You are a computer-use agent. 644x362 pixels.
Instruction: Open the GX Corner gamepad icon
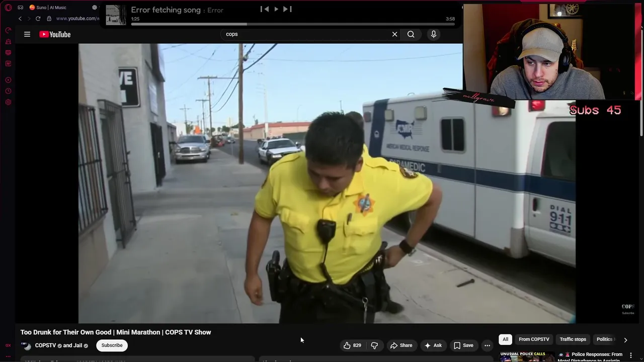pos(21,8)
